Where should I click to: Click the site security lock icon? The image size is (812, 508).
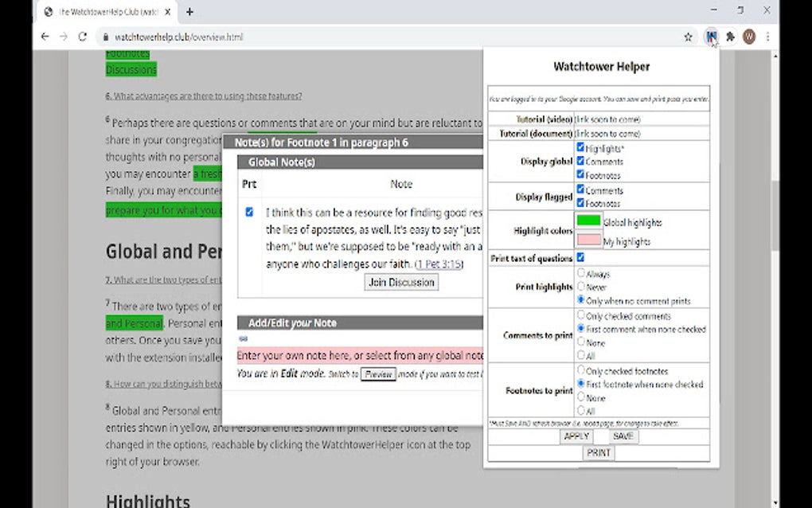[x=107, y=37]
